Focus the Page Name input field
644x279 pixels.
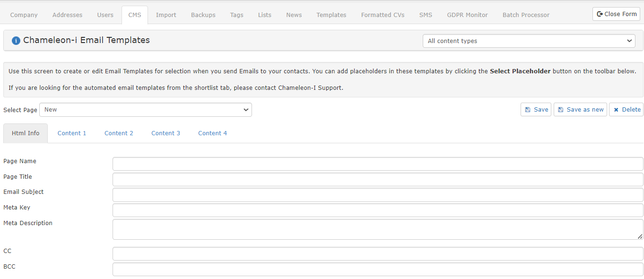(x=378, y=164)
